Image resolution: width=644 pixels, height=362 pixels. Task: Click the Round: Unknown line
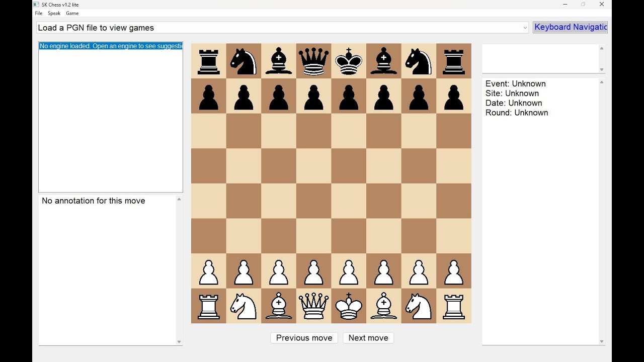point(517,113)
